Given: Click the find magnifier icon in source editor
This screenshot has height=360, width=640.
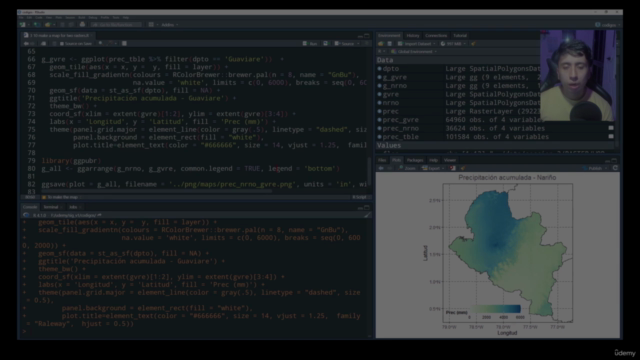Looking at the screenshot, I should (100, 43).
